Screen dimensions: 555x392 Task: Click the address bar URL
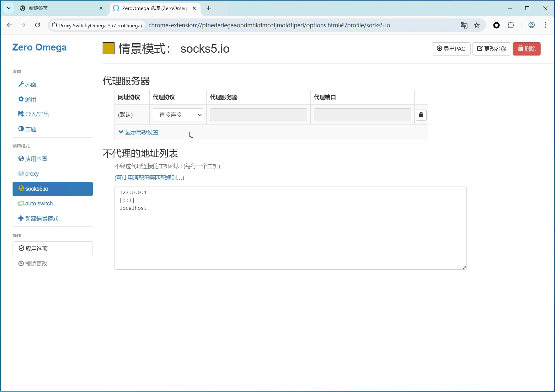[269, 25]
